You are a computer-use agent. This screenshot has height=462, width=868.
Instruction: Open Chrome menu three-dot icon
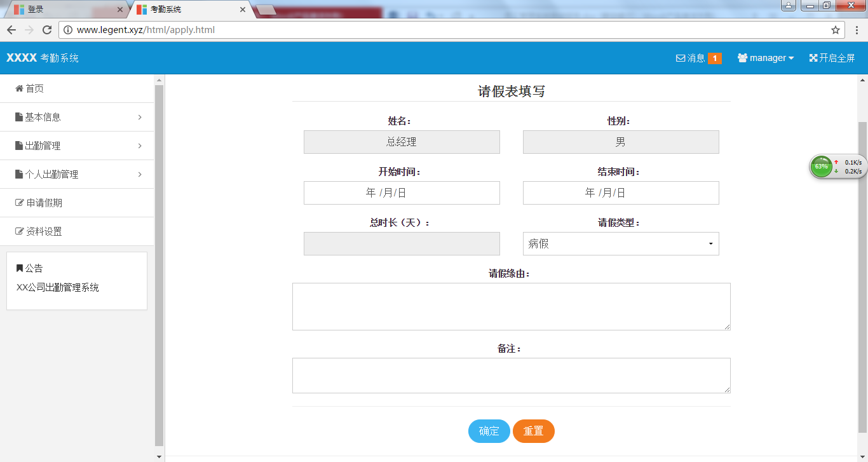(x=856, y=30)
